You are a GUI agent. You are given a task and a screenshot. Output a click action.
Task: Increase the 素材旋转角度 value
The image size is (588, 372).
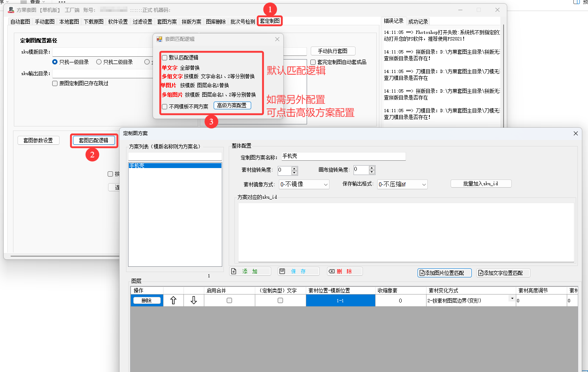click(x=294, y=168)
